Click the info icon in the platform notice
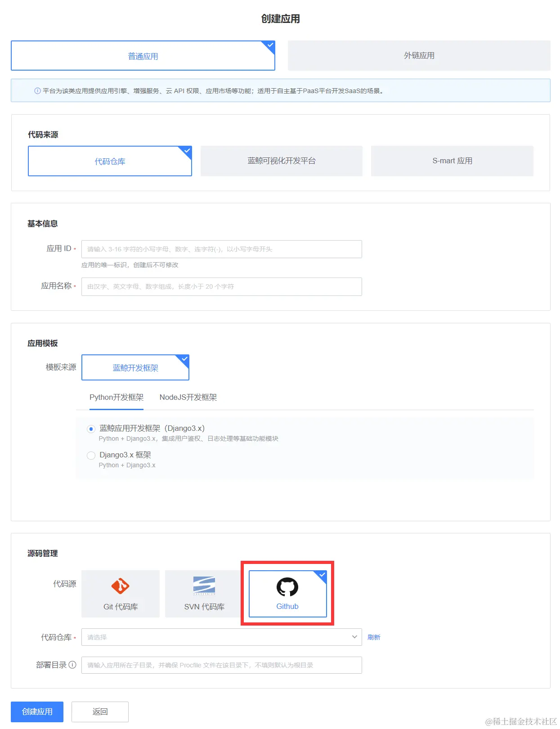The height and width of the screenshot is (729, 560). 37,91
